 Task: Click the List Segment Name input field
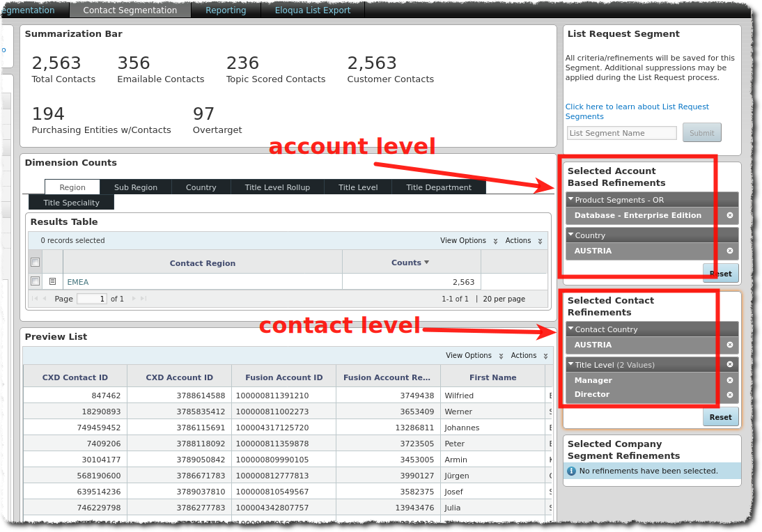coord(621,133)
